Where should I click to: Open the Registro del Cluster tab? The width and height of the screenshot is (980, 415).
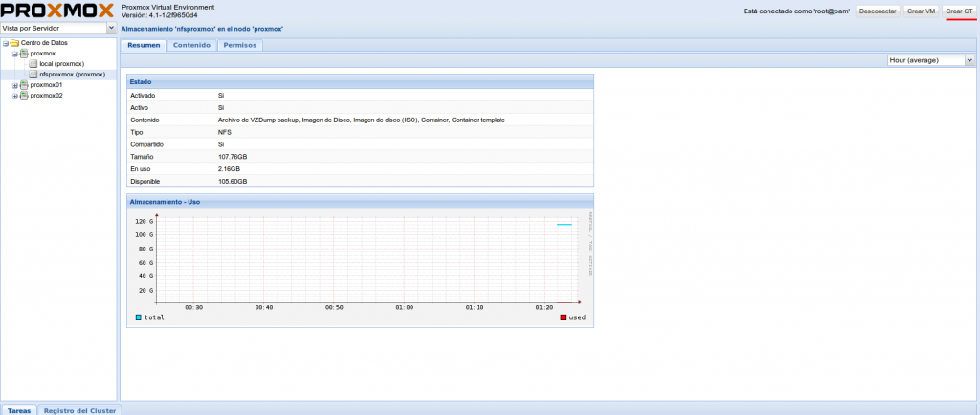coord(80,410)
